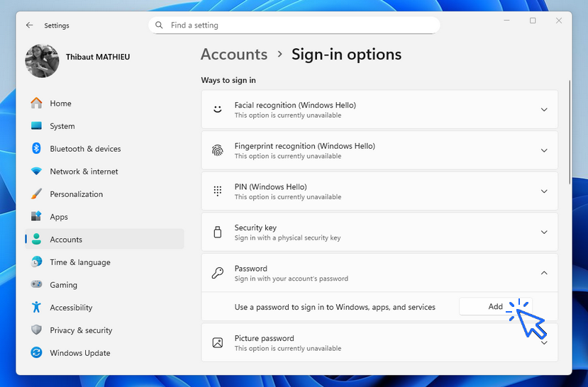The image size is (588, 387).
Task: Click 'Picture password' title text
Action: (x=264, y=338)
